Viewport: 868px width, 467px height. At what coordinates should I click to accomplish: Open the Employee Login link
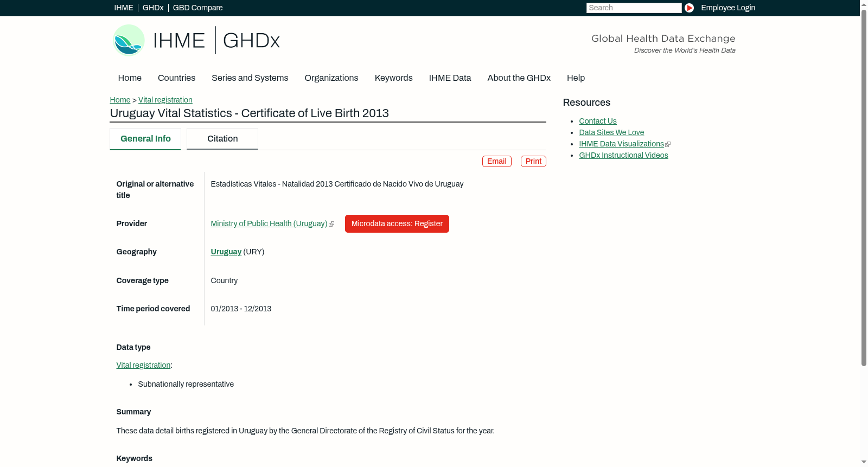[728, 8]
